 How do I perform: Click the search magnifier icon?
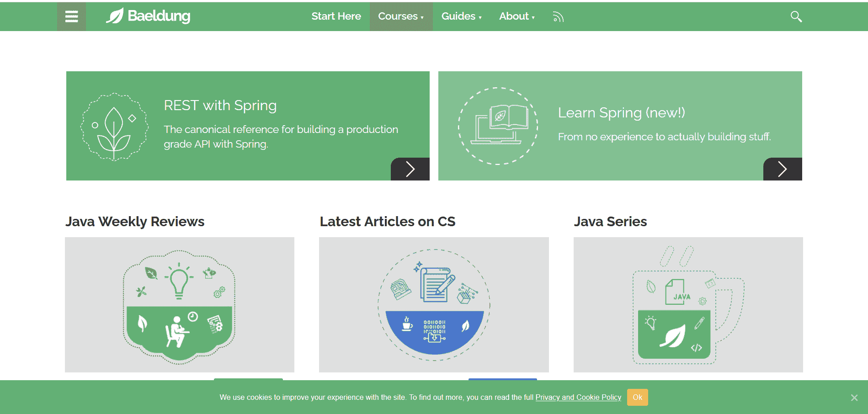[796, 16]
